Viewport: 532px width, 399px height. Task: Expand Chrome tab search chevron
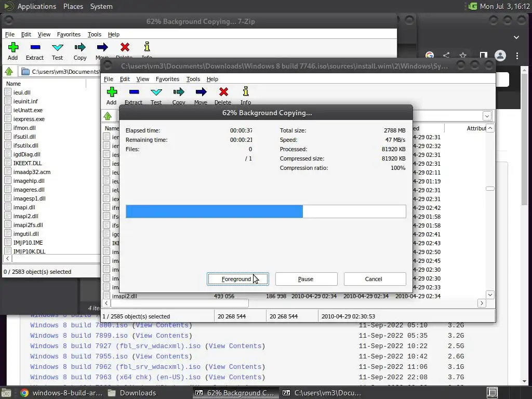point(516,37)
